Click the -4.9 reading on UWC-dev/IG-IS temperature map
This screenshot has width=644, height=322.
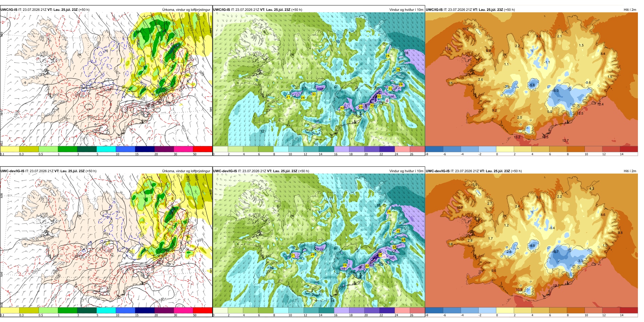[x=532, y=246]
